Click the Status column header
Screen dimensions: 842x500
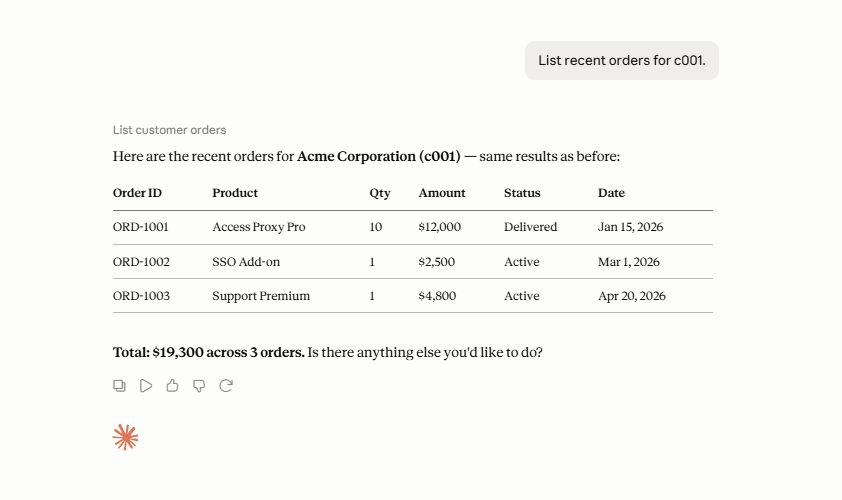point(522,193)
